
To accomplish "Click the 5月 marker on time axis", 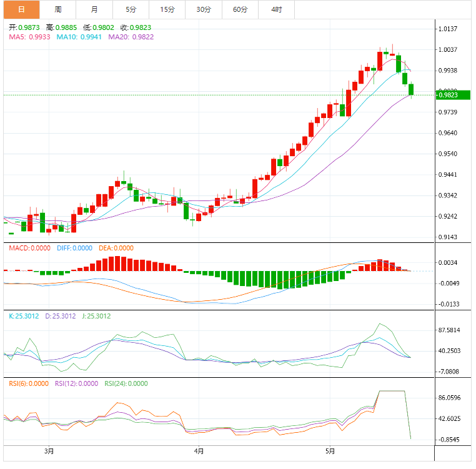I will pos(330,451).
